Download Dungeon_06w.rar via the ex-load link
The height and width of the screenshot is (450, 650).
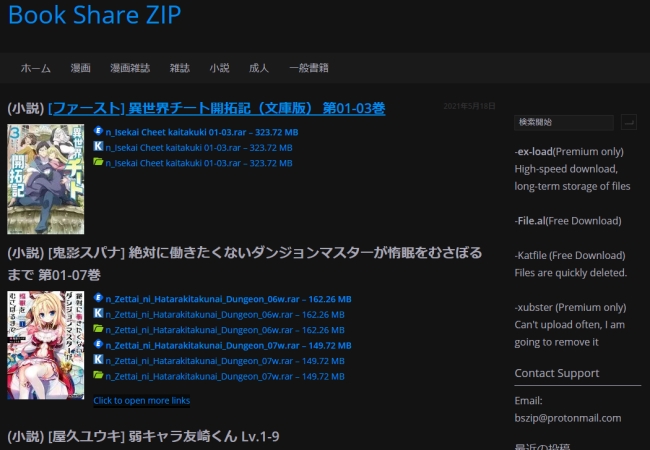click(228, 299)
